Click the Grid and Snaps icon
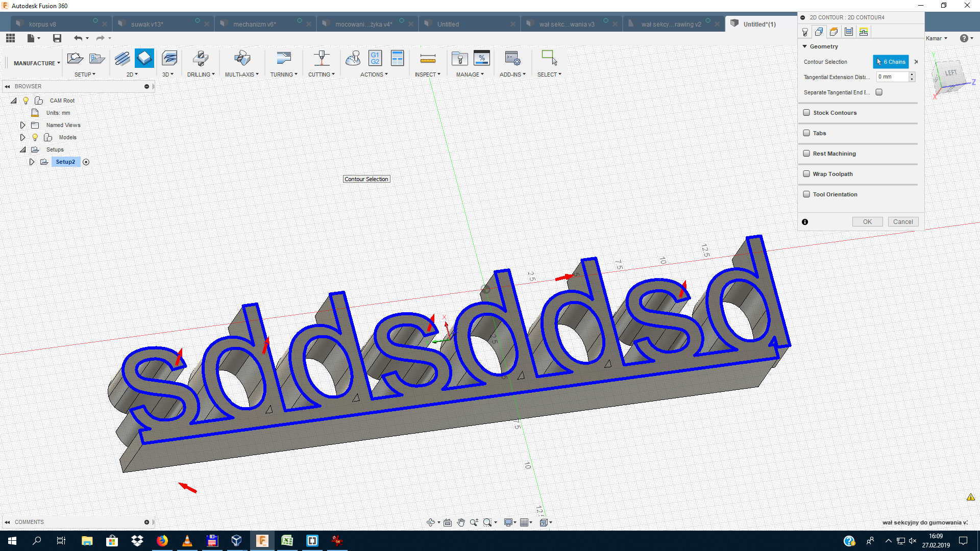The width and height of the screenshot is (980, 551). click(x=524, y=522)
